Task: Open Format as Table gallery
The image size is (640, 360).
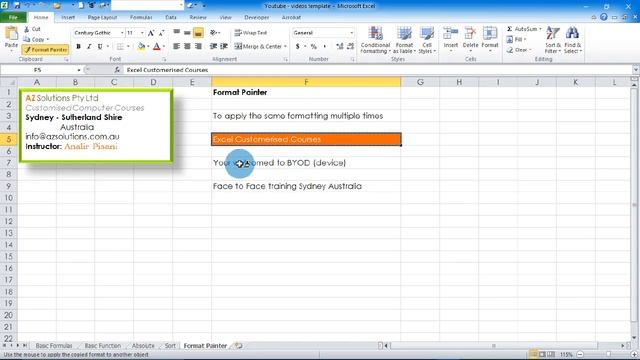Action: click(x=404, y=40)
